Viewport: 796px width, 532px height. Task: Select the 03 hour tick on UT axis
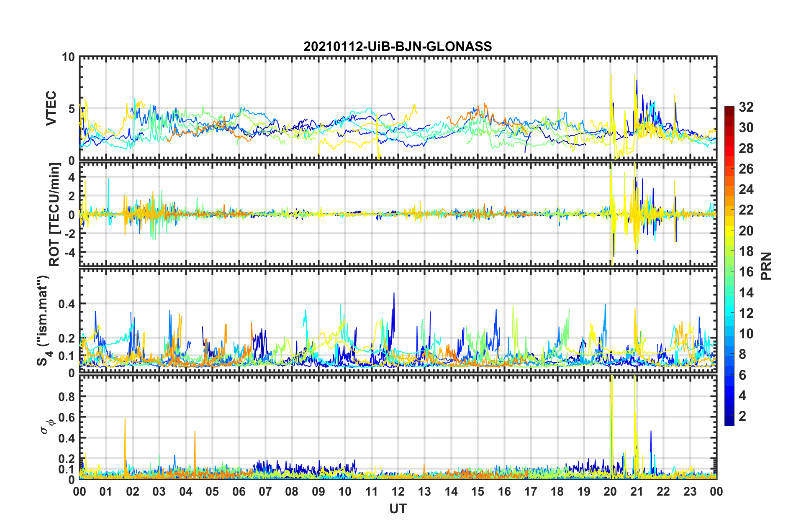pos(159,491)
